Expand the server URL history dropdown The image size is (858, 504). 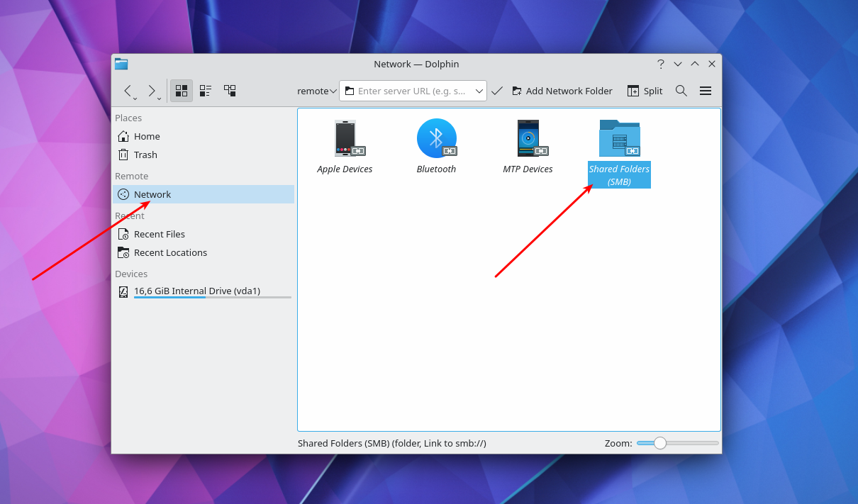(x=479, y=91)
